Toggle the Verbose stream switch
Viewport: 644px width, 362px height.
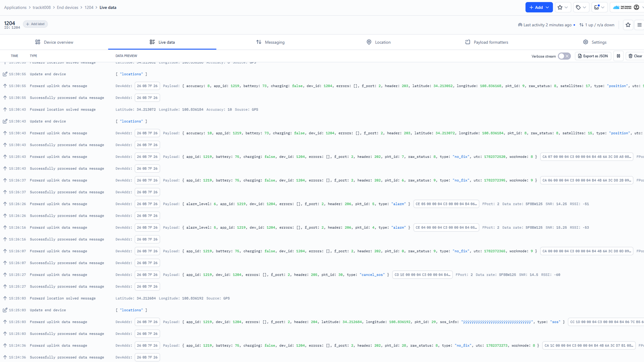(564, 56)
